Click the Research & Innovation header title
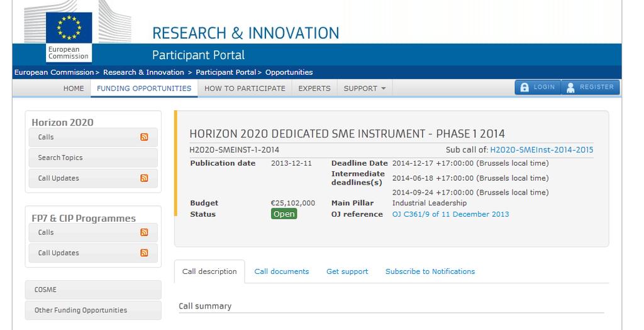The width and height of the screenshot is (644, 330). pyautogui.click(x=246, y=33)
